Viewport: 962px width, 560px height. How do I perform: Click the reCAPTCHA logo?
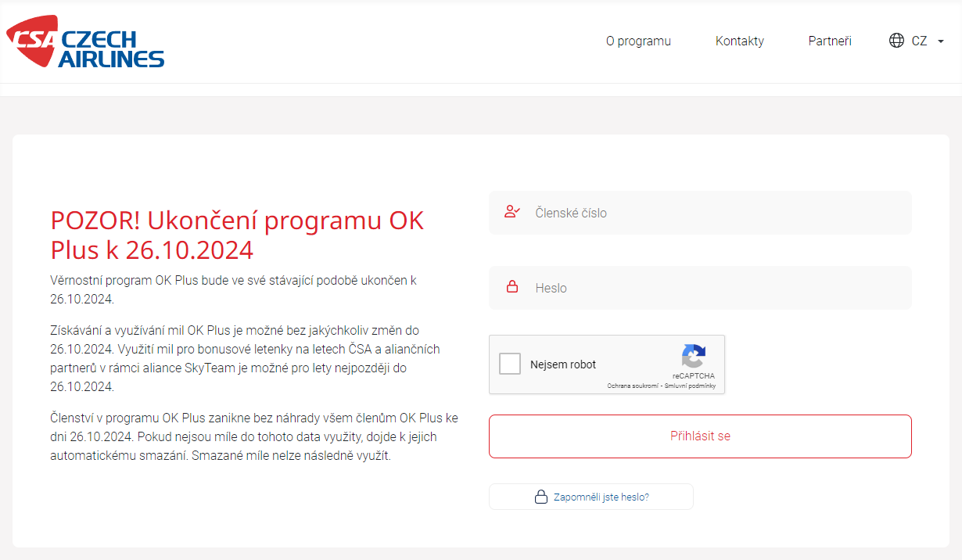[x=693, y=357]
